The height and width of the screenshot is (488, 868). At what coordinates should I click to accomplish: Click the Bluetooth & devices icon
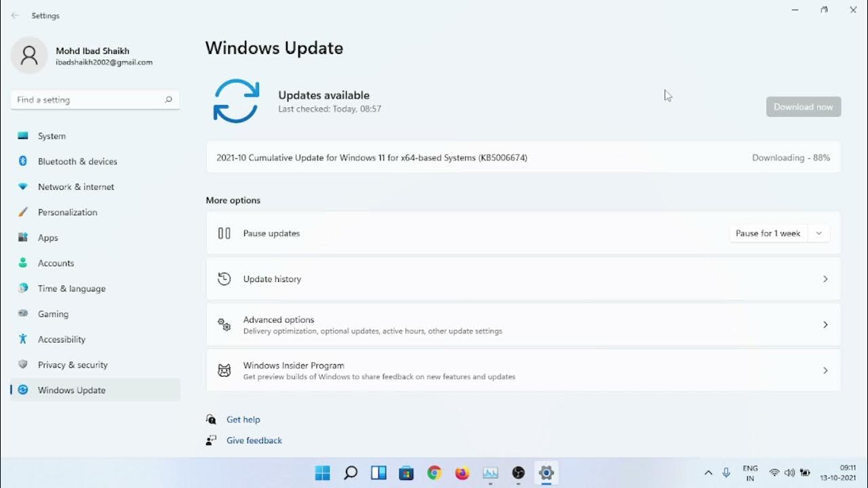[23, 161]
